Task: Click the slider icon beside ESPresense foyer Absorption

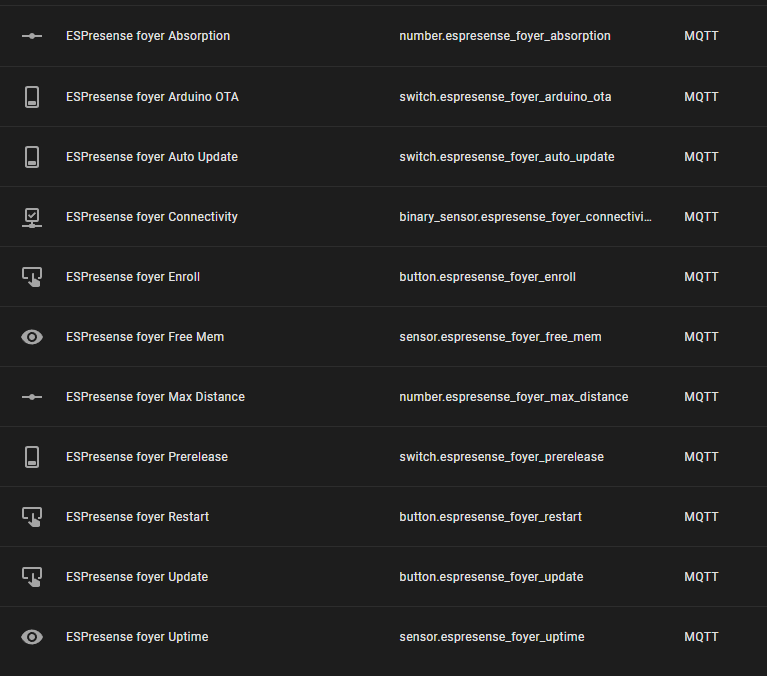Action: point(32,36)
